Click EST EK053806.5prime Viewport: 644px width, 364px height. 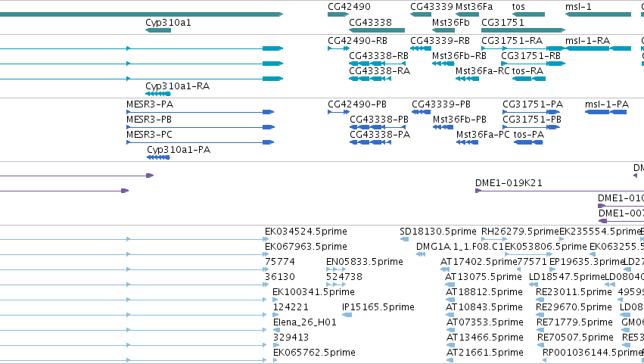546,247
